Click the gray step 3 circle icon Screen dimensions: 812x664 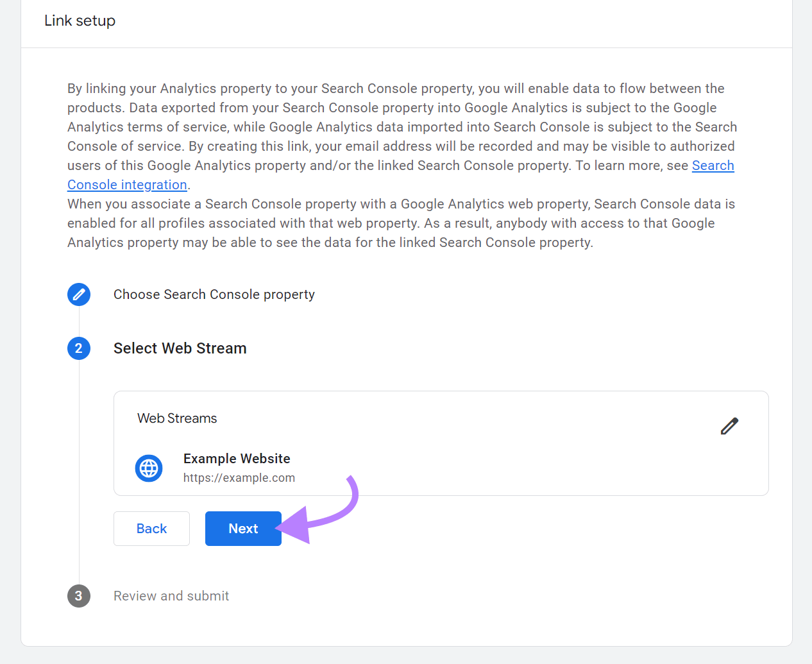click(79, 596)
